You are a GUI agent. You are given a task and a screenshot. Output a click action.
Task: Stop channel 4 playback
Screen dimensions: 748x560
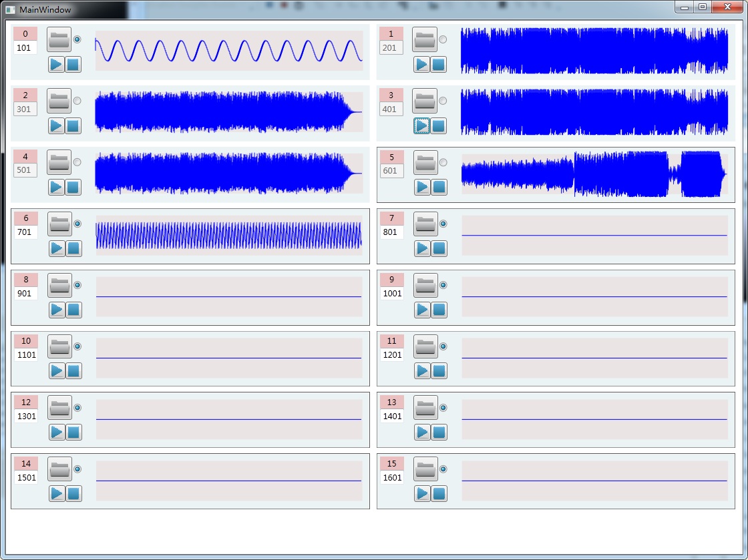pyautogui.click(x=73, y=188)
